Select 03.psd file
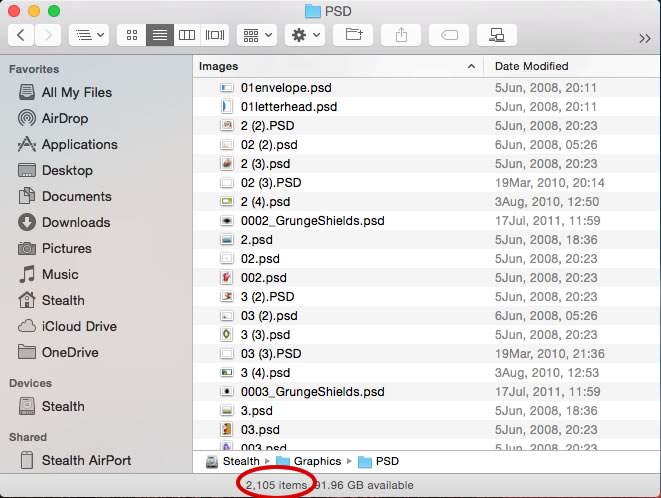The width and height of the screenshot is (661, 498). point(427,429)
